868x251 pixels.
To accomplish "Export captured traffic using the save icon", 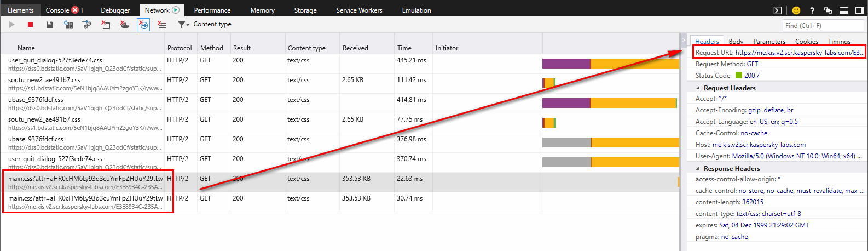I will pyautogui.click(x=50, y=25).
